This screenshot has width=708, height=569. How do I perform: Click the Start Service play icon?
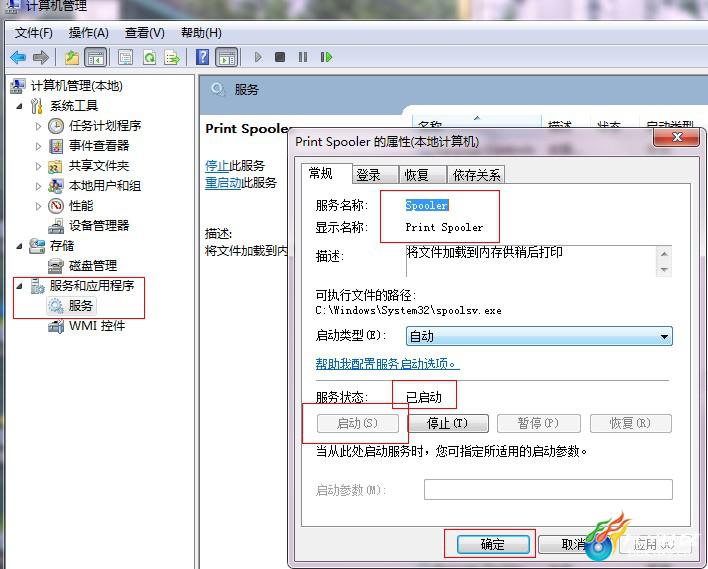pos(258,57)
